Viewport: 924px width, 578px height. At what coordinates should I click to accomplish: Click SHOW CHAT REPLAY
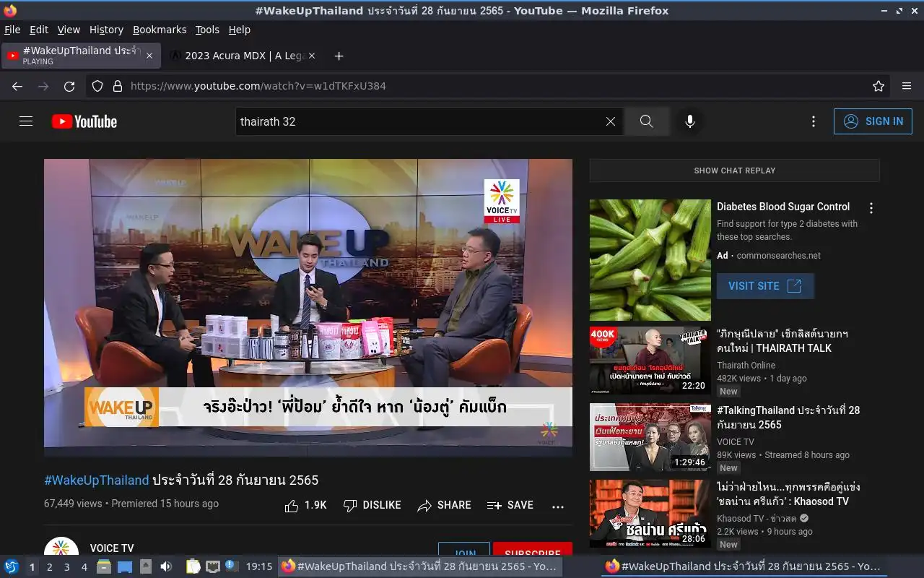734,171
